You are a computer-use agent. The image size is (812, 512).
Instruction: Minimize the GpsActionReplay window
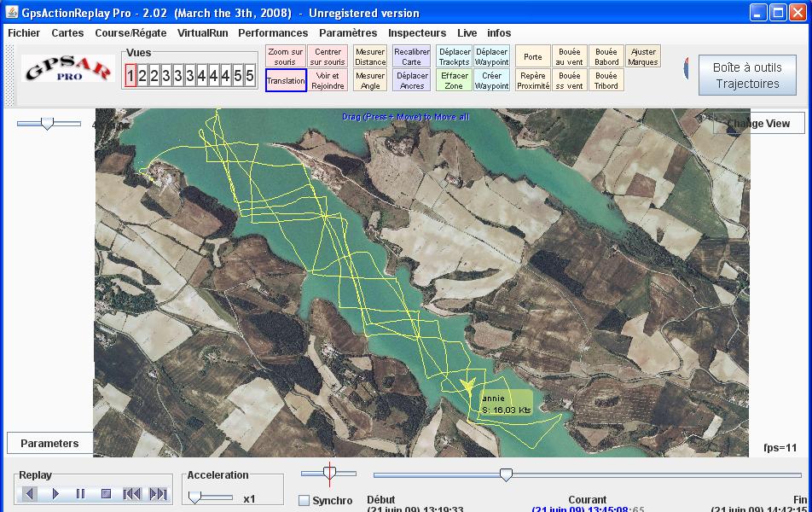[758, 13]
